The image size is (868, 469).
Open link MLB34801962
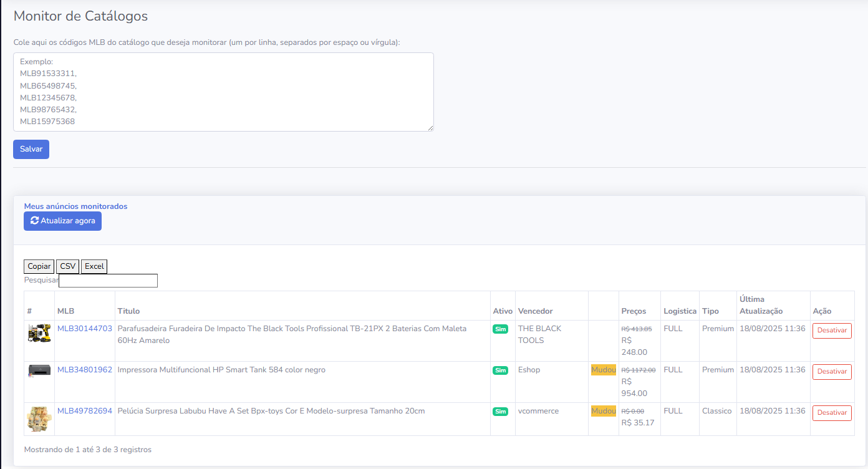[85, 370]
